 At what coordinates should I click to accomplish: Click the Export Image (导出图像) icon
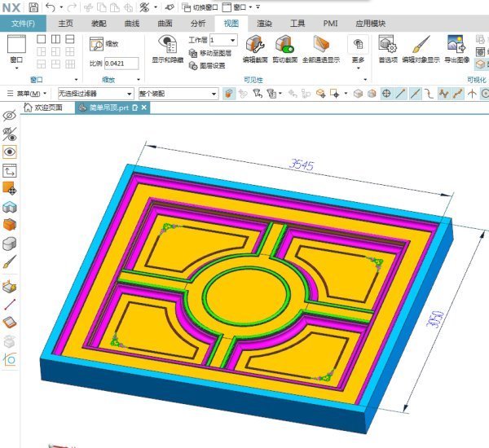(x=456, y=46)
